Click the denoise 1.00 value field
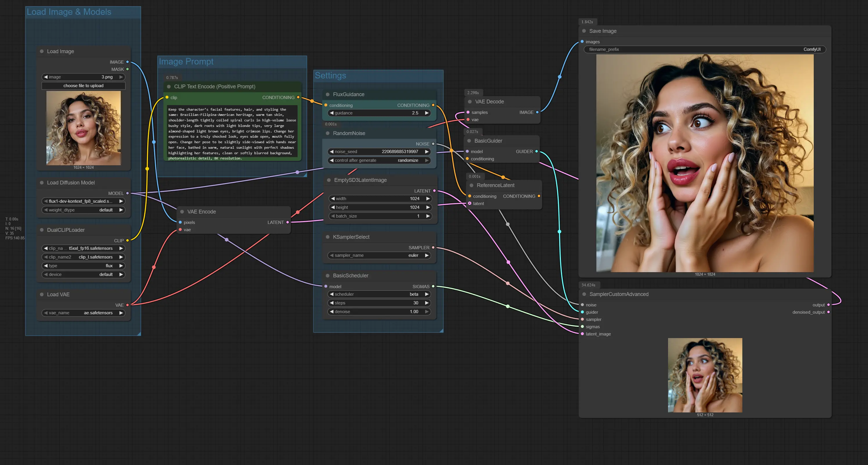The image size is (868, 465). (x=379, y=312)
